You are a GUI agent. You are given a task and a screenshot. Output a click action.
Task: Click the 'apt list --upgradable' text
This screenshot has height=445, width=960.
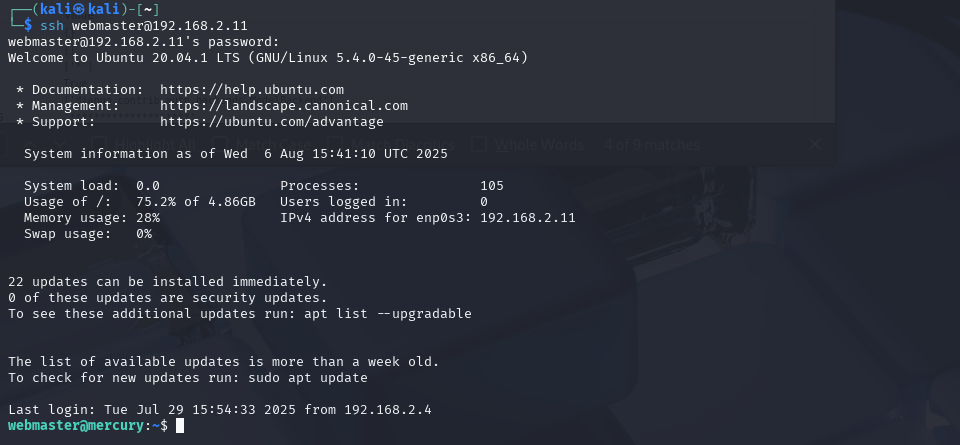coord(388,314)
